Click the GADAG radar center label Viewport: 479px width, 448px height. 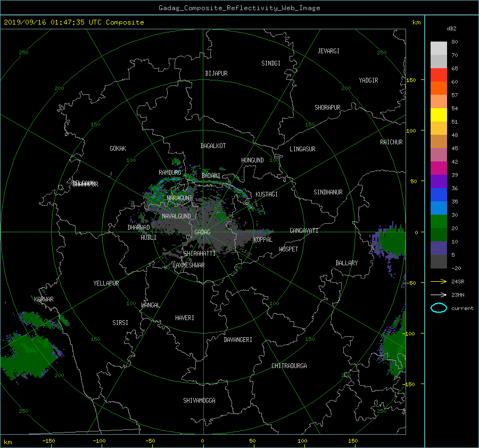click(x=202, y=232)
